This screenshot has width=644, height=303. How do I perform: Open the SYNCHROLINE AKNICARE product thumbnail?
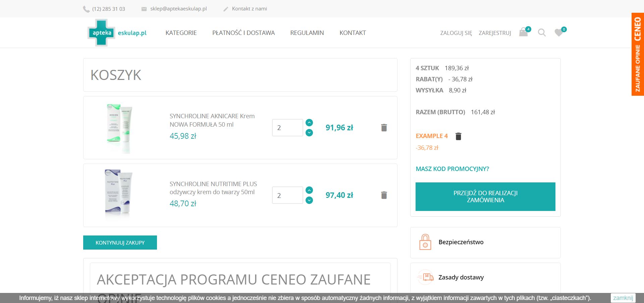[119, 128]
